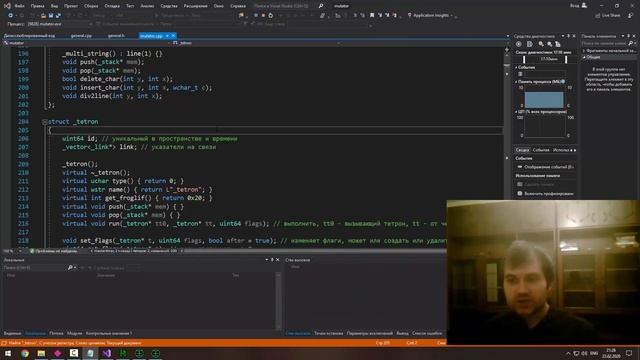Viewport: 640px width, 360px height.
Task: Close the mutator.cpp tab
Action: click(x=173, y=36)
